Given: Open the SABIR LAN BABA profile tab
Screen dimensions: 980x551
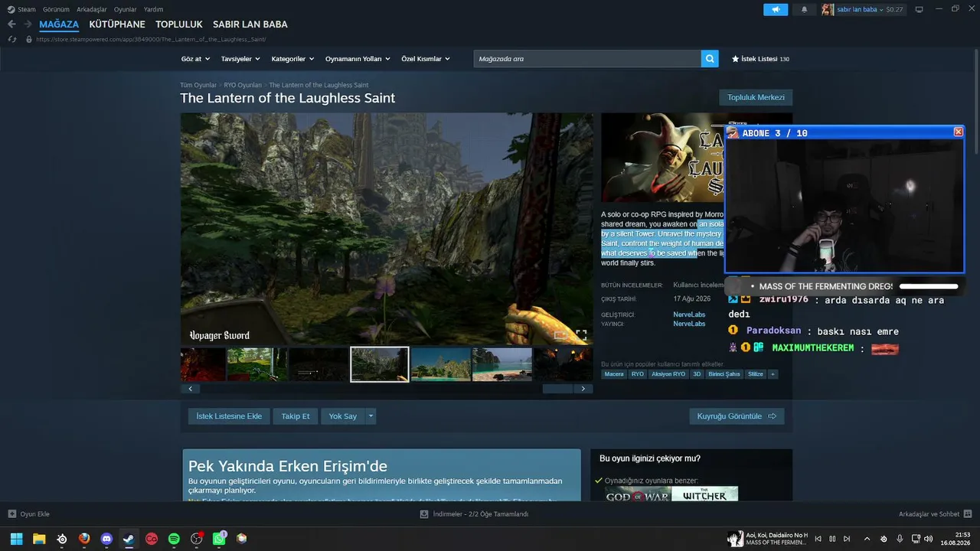Looking at the screenshot, I should 250,24.
